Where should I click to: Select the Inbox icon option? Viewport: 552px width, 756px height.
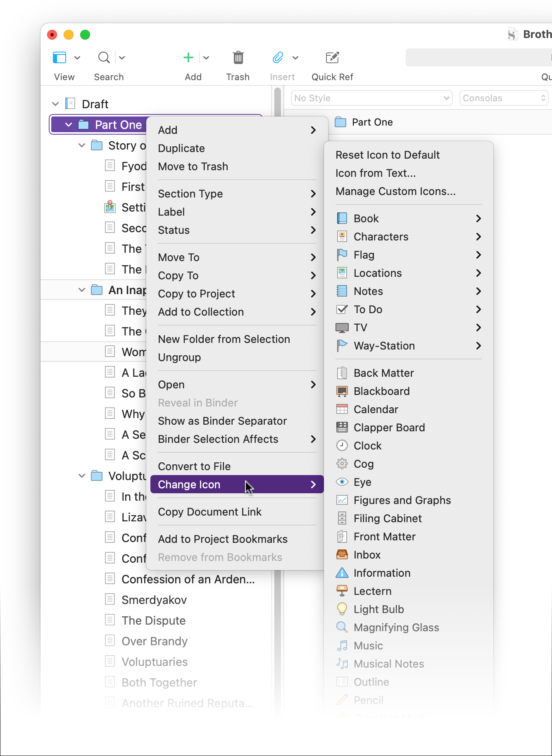367,555
